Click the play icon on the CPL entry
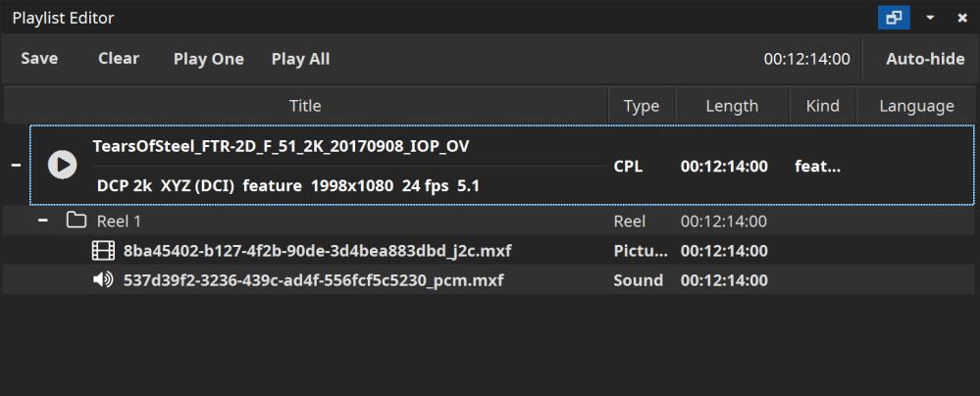Viewport: 980px width, 396px height. (x=62, y=165)
